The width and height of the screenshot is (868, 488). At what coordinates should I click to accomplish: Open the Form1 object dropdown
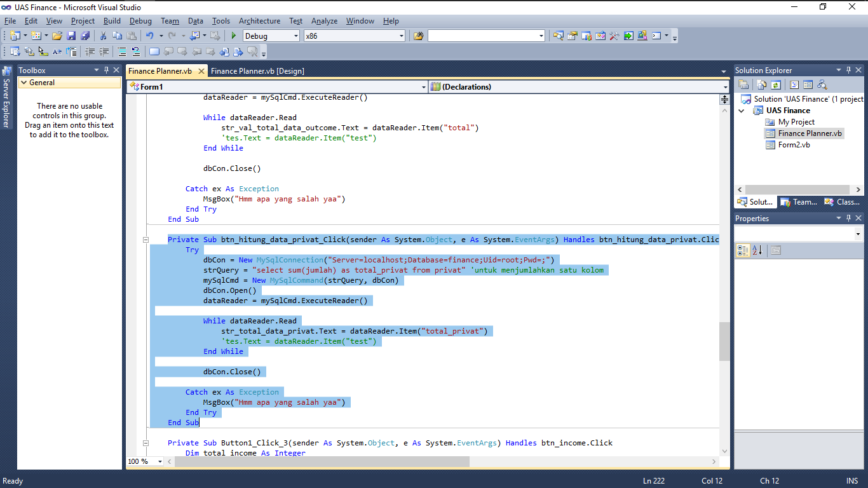tap(423, 86)
